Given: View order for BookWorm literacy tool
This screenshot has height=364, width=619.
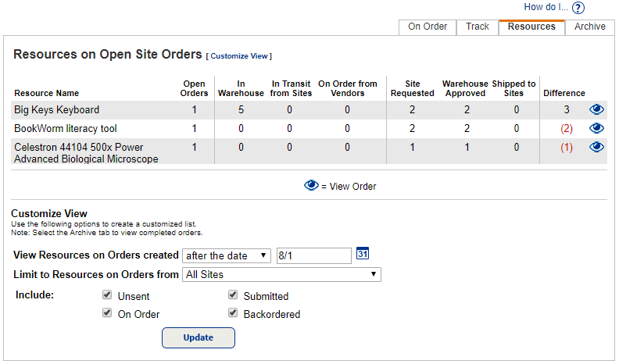Looking at the screenshot, I should (x=596, y=128).
